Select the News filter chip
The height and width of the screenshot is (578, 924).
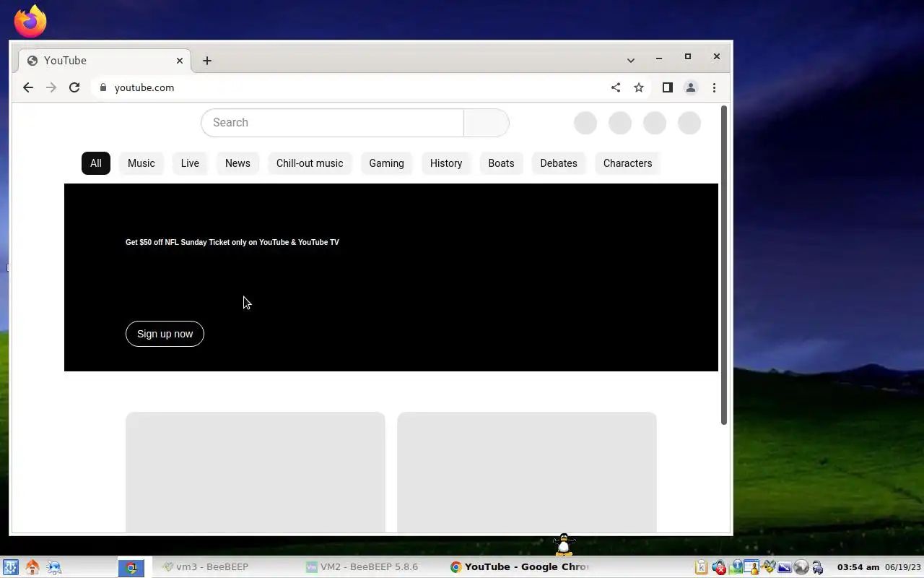(x=237, y=163)
